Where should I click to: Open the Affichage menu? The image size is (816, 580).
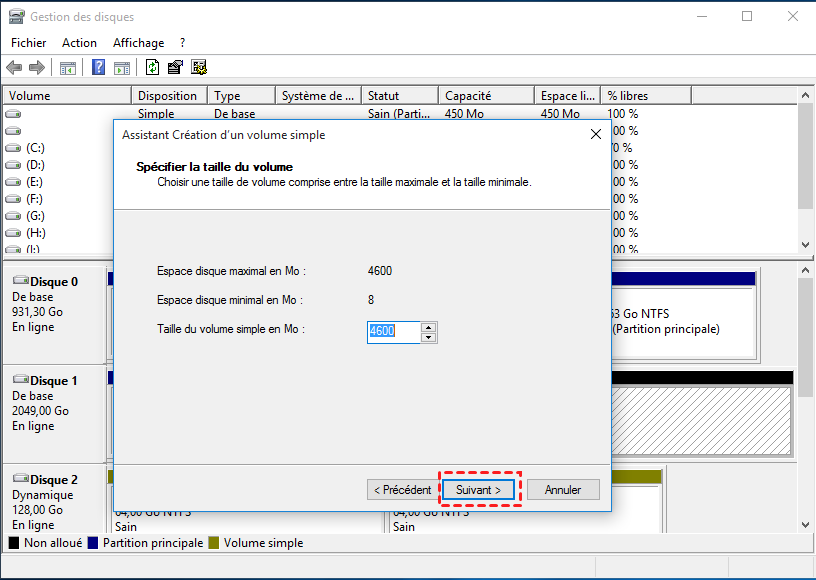[x=138, y=43]
